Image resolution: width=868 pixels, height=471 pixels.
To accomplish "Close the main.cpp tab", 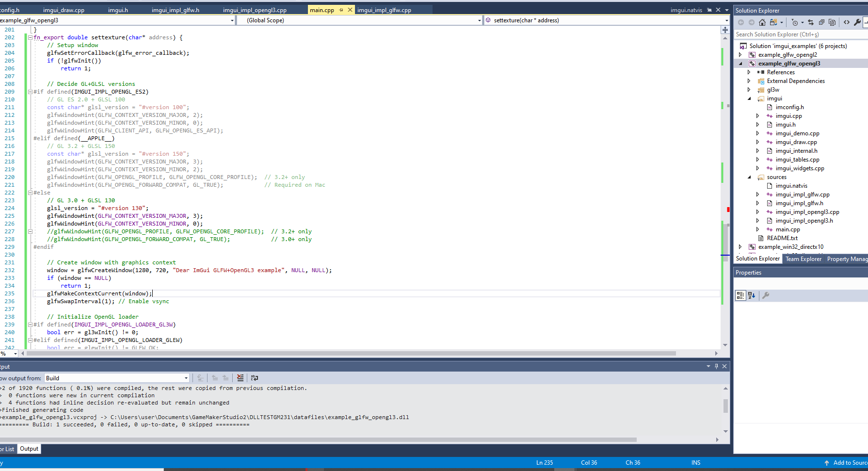I will (350, 10).
